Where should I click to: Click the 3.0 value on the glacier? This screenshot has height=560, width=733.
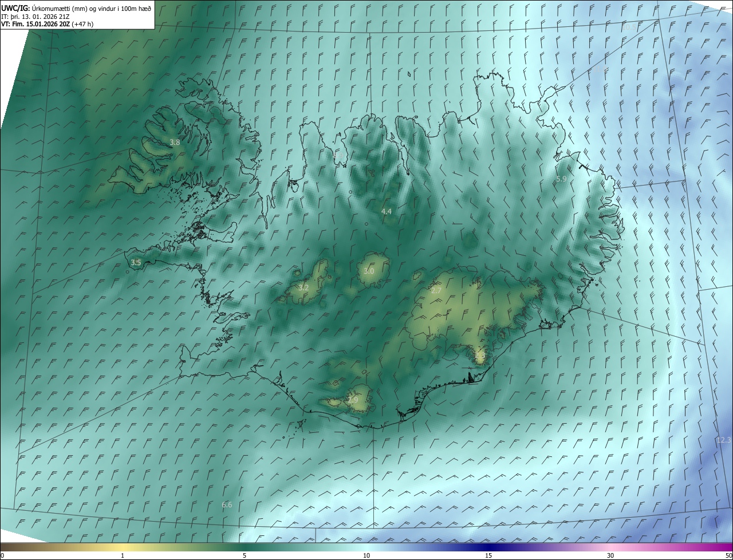369,271
